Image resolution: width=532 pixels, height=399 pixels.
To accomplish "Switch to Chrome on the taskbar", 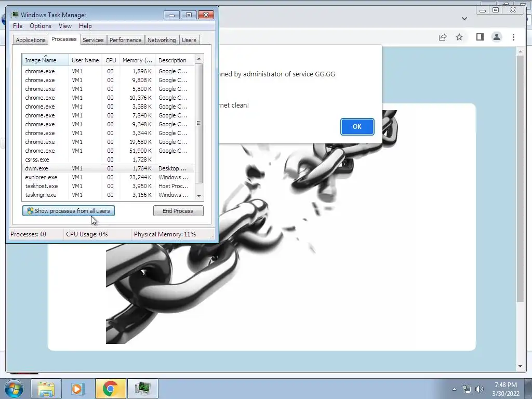I will pos(110,389).
